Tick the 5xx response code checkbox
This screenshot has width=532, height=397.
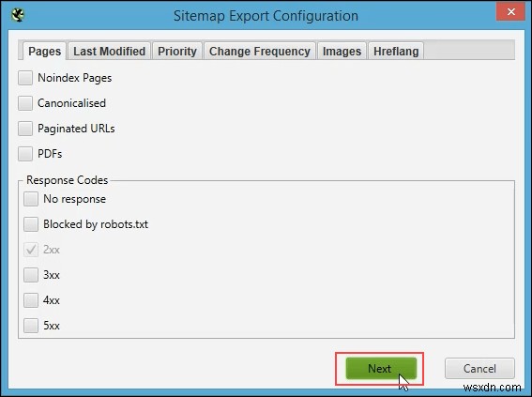[x=31, y=326]
